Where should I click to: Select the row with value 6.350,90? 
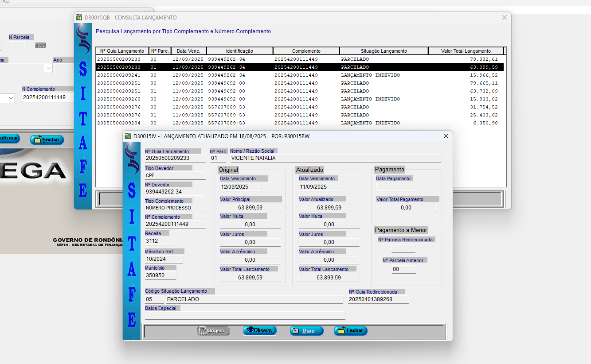[x=300, y=123]
